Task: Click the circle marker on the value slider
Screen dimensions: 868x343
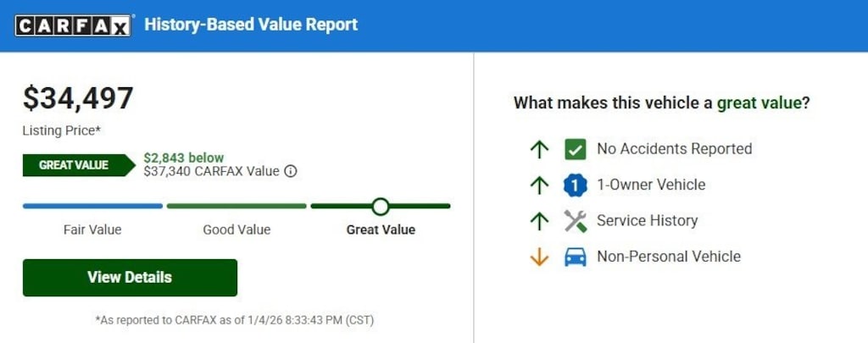Action: (x=381, y=206)
